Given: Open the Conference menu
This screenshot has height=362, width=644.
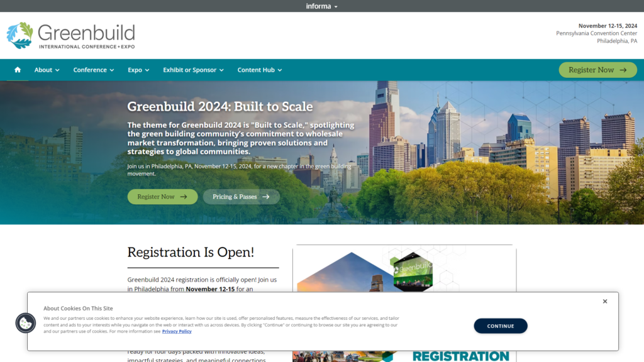Looking at the screenshot, I should point(94,70).
